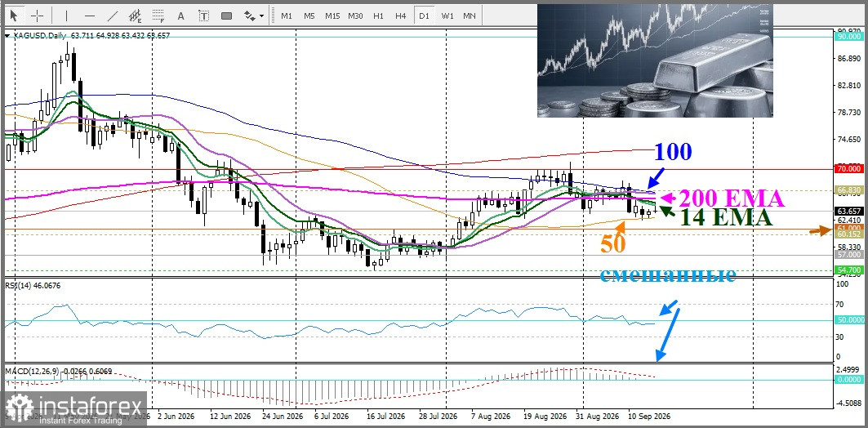This screenshot has height=428, width=868.
Task: Switch to M1 timeframe
Action: coord(286,16)
